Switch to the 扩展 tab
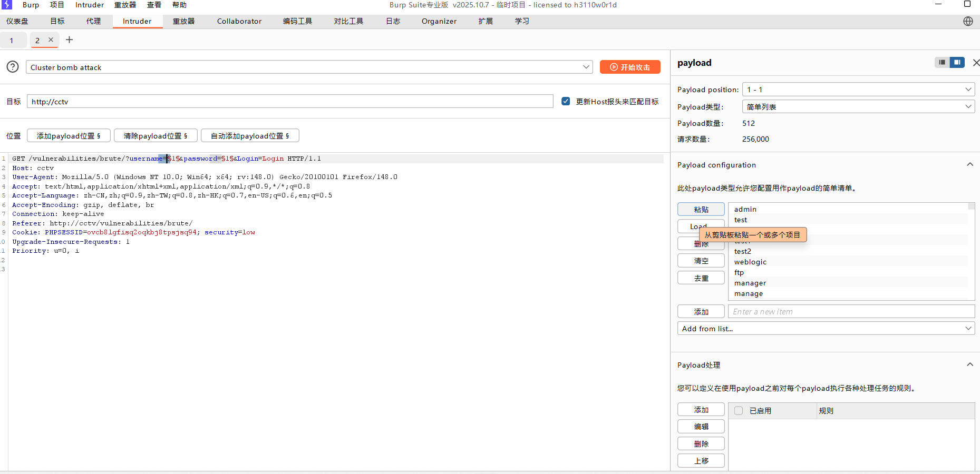 pos(486,21)
